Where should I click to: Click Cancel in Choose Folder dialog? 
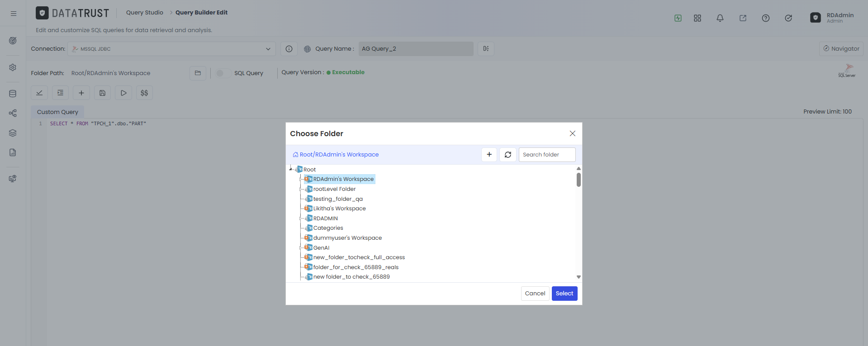pos(535,294)
